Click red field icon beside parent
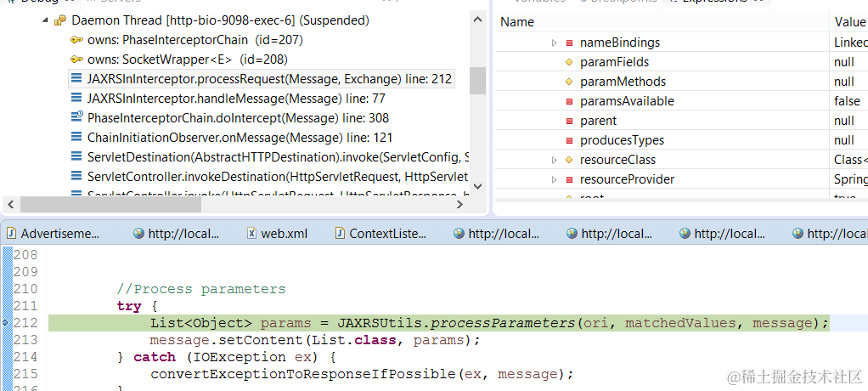 569,121
